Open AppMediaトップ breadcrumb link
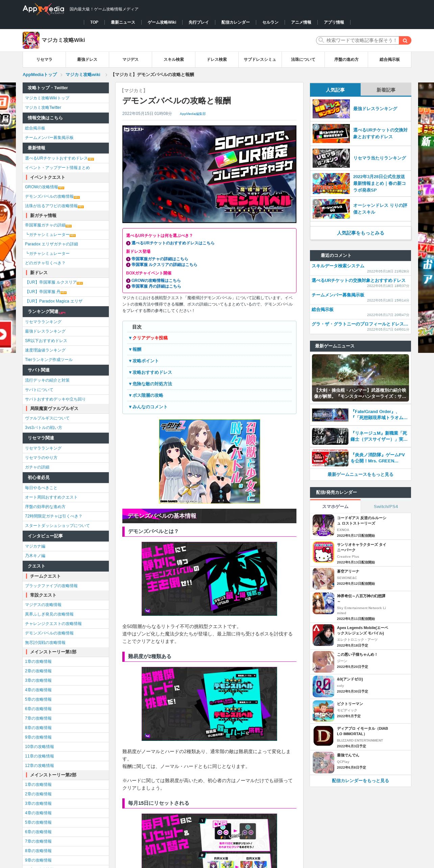 (40, 75)
